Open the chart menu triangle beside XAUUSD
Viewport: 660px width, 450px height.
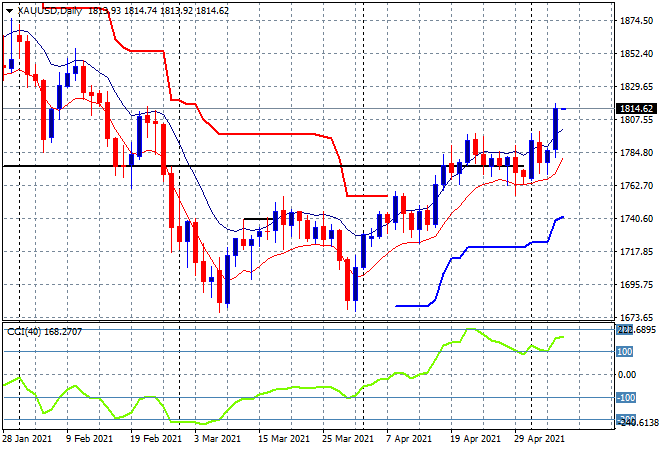9,11
